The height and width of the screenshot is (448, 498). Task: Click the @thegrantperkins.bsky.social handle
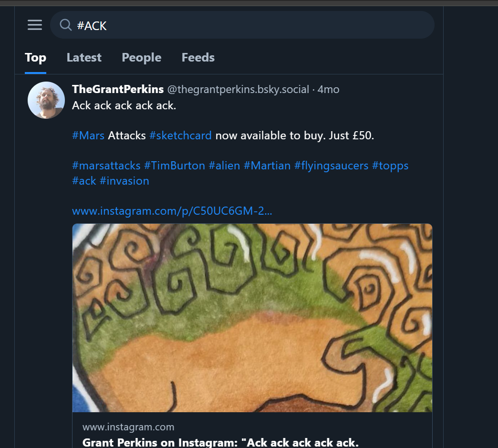point(238,89)
